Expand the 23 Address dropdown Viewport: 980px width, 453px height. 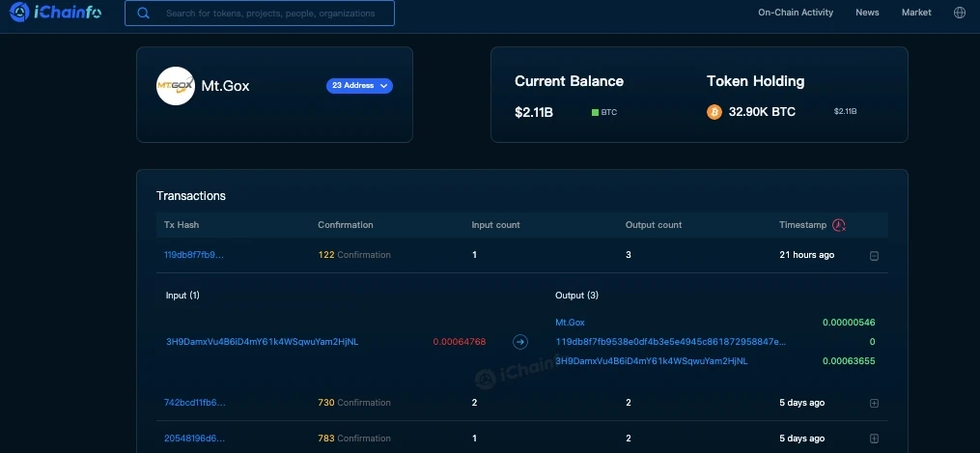(359, 86)
